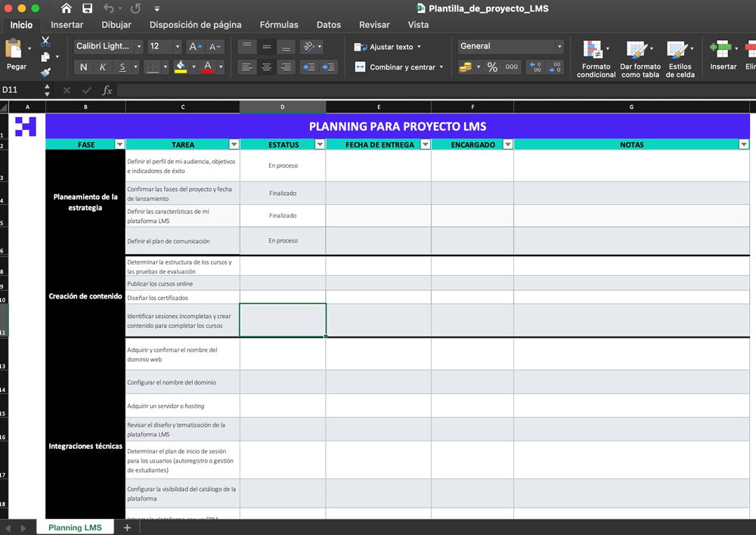Open the ESTATUS column filter dropdown

click(x=318, y=144)
